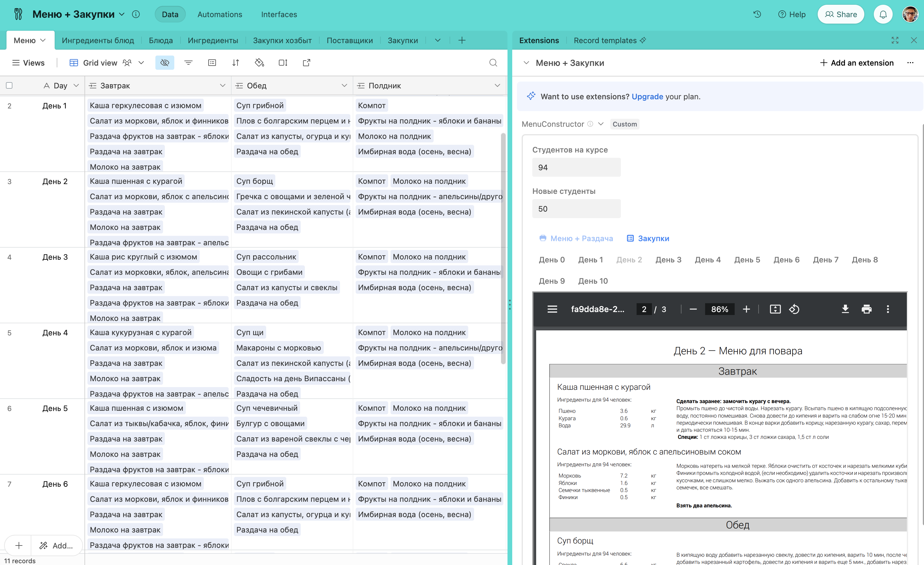Click the fork-and-spoon base icon
Screen dimensions: 924x565
coord(18,14)
